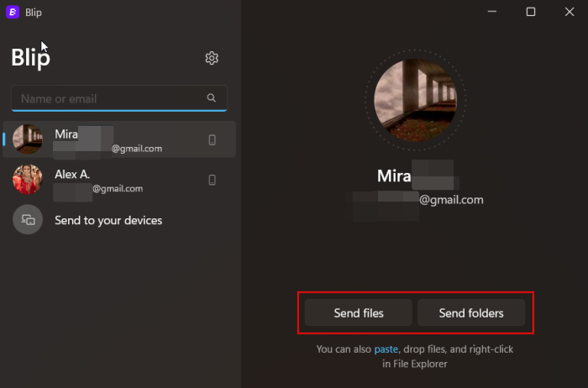588x388 pixels.
Task: Click the search magnifier icon
Action: pyautogui.click(x=211, y=98)
